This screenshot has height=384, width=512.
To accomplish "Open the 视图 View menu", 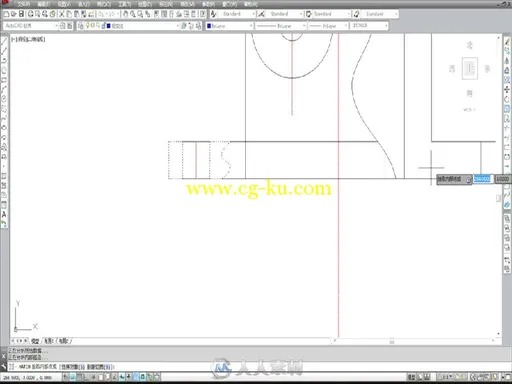I will tap(64, 4).
